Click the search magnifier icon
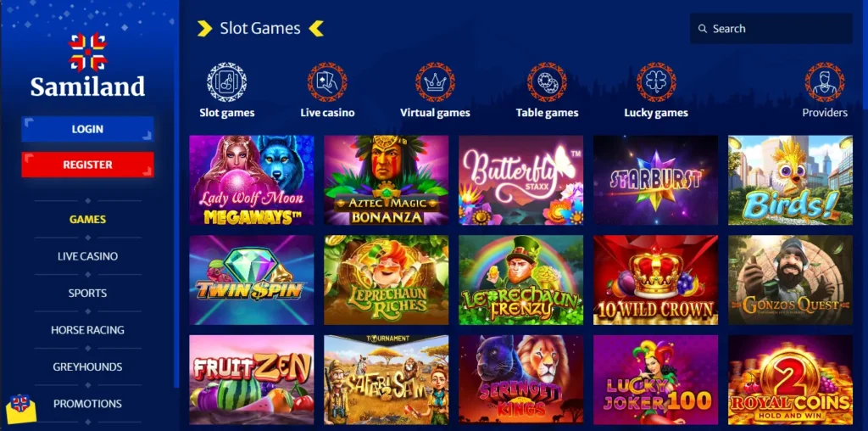 703,29
